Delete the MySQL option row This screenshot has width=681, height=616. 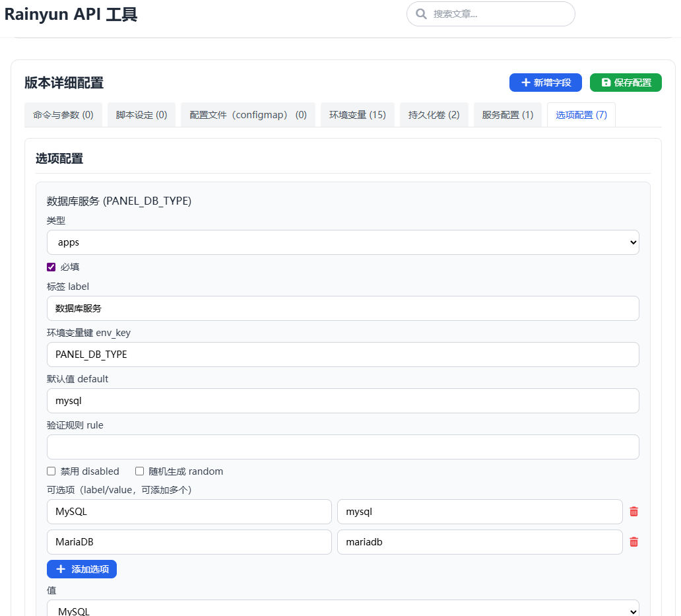tap(633, 512)
